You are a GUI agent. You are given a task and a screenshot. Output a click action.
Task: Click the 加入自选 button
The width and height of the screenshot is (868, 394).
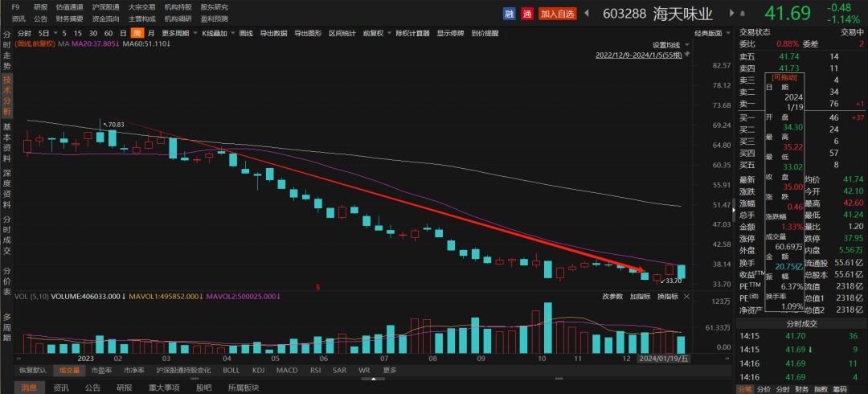tap(558, 14)
